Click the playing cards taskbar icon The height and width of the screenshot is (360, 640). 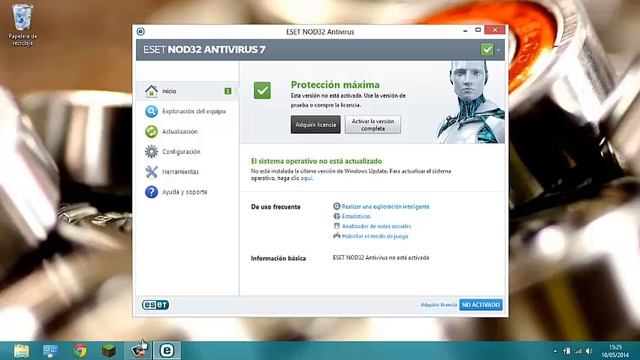pyautogui.click(x=138, y=351)
